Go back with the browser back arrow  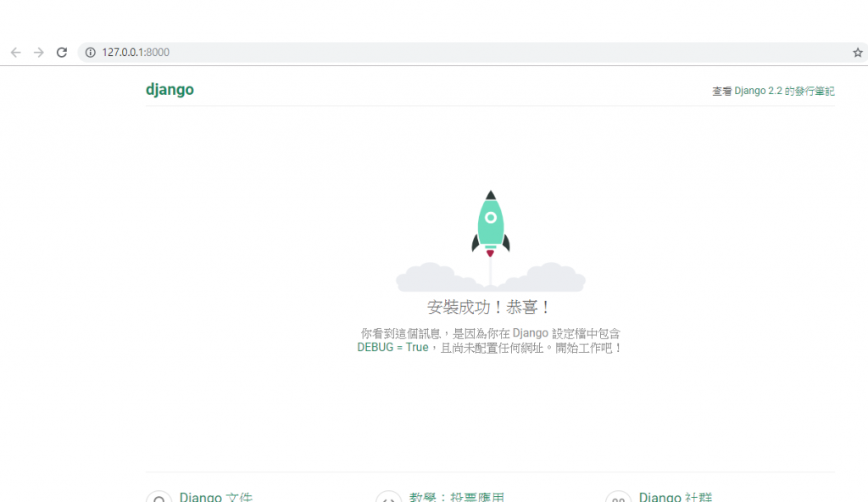(15, 52)
